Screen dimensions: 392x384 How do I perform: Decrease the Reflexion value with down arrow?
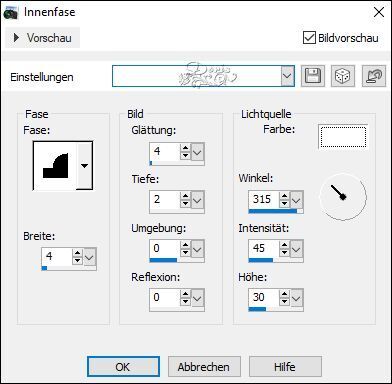[x=185, y=302]
